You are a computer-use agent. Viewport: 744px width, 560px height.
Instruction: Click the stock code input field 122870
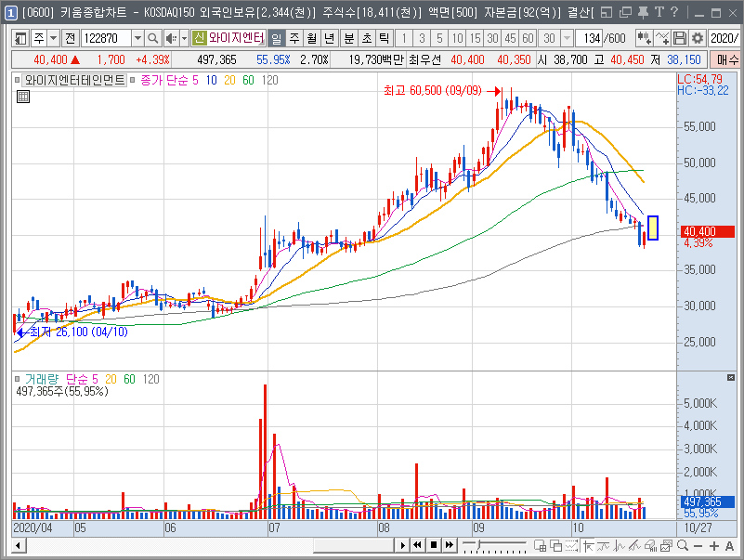(x=106, y=38)
